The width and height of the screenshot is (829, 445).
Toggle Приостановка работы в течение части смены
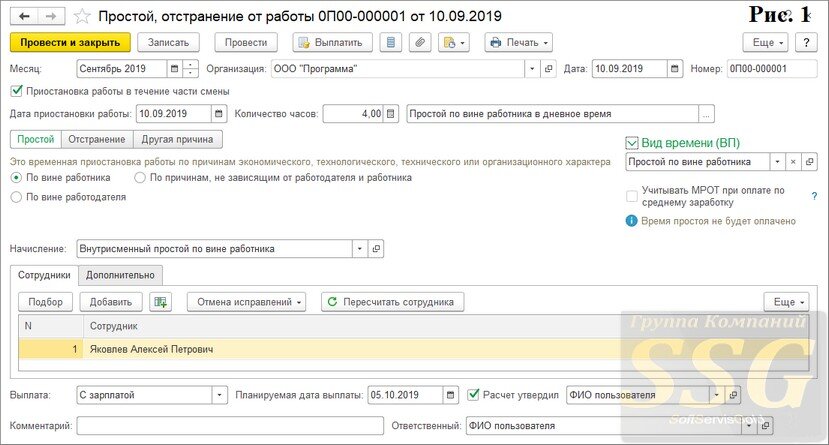coord(16,91)
